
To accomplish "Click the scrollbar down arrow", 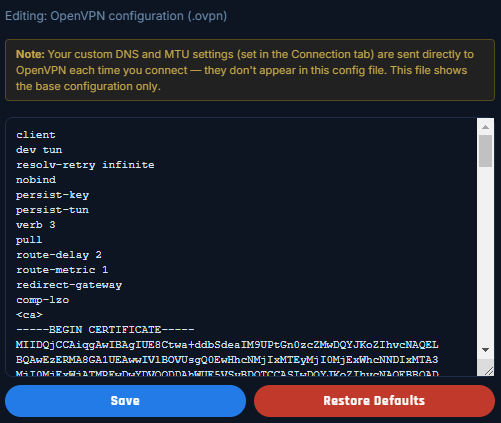I will (x=485, y=350).
